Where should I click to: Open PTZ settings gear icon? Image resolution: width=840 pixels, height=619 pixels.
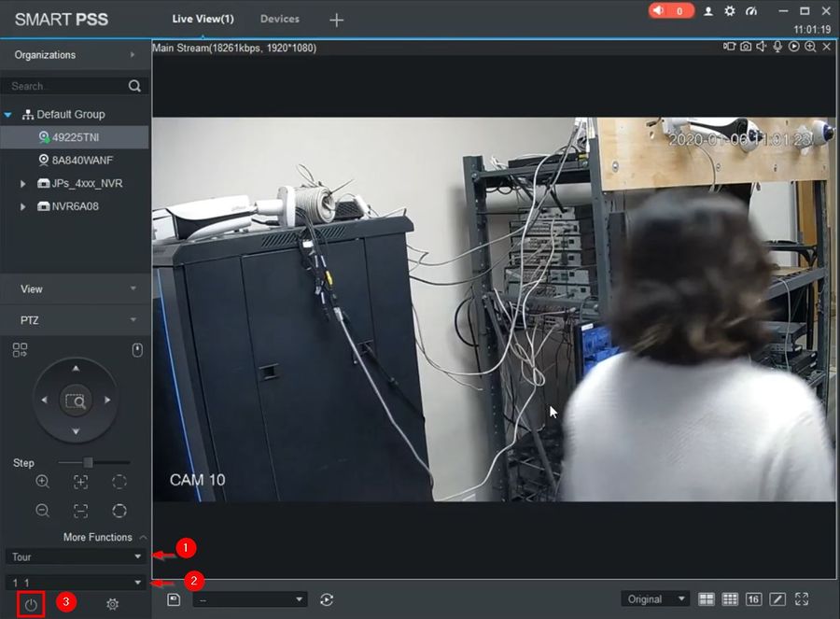pos(113,605)
